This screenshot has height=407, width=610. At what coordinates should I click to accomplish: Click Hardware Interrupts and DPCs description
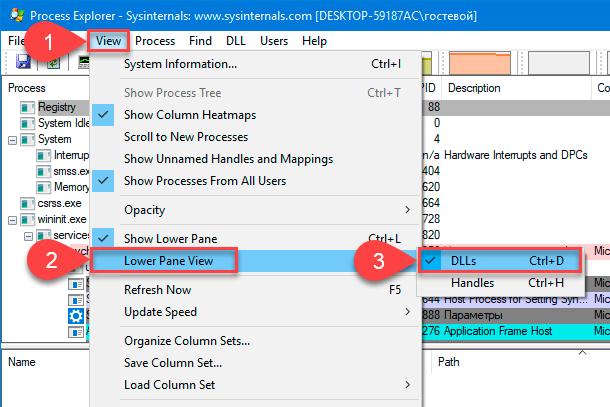click(515, 155)
